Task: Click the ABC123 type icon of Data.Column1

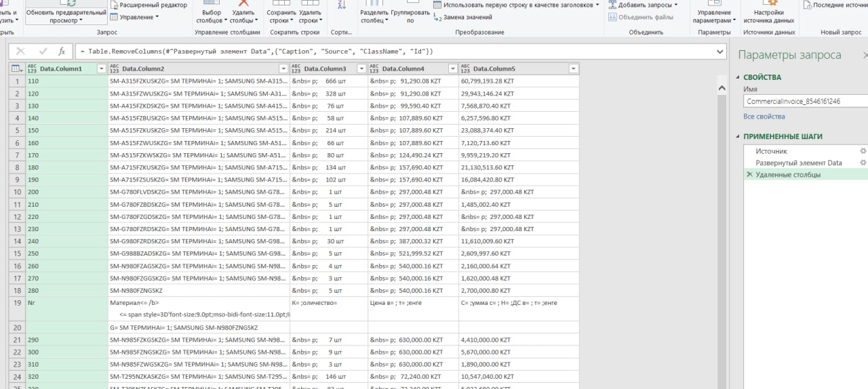Action: click(x=31, y=68)
